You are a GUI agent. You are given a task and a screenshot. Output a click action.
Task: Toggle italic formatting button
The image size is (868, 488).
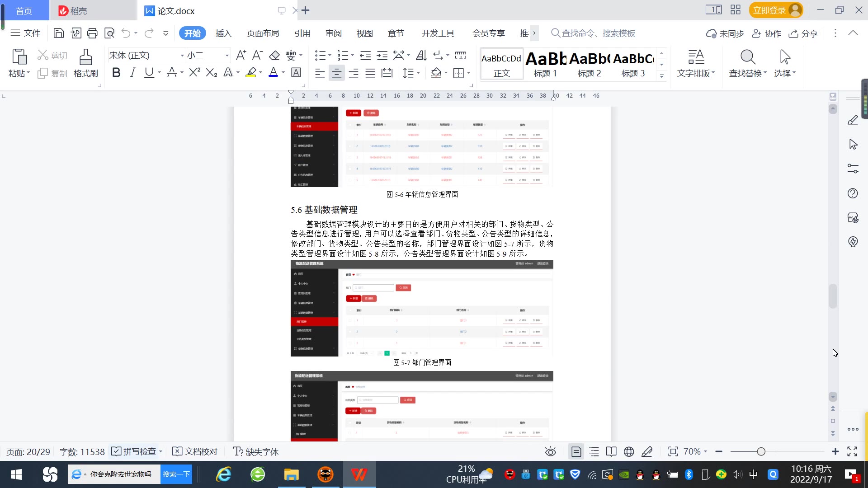tap(132, 73)
